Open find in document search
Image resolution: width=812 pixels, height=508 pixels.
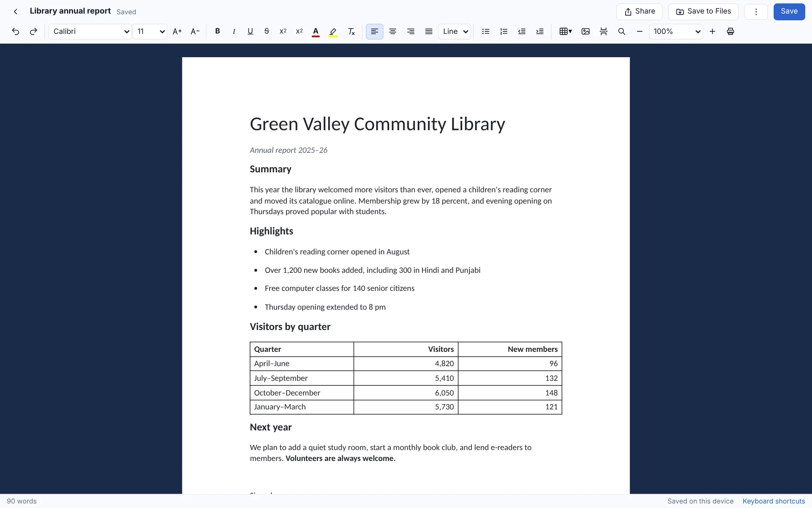click(x=622, y=32)
